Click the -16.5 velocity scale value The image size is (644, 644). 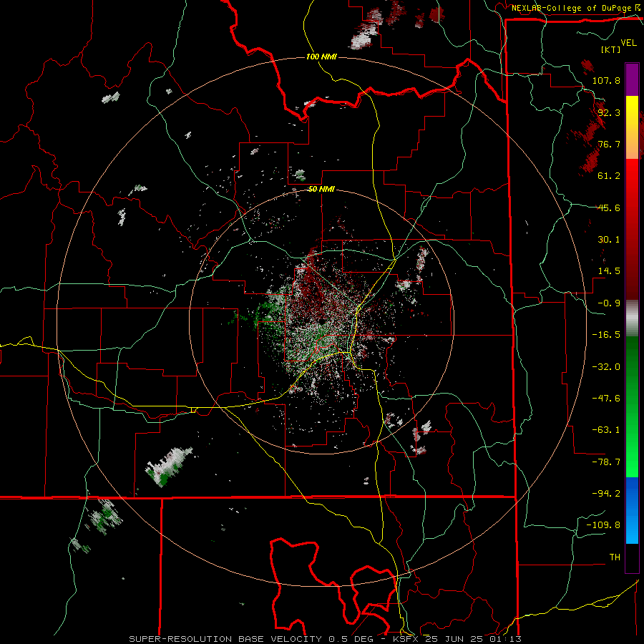(606, 335)
